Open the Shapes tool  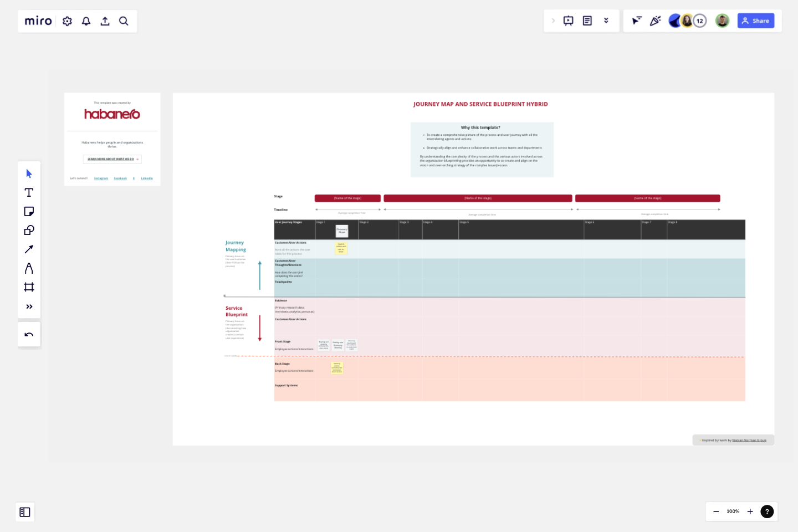pos(29,230)
